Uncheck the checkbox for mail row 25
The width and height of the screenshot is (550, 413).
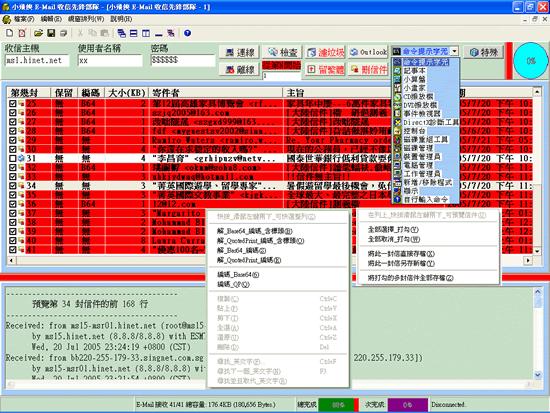coord(13,104)
